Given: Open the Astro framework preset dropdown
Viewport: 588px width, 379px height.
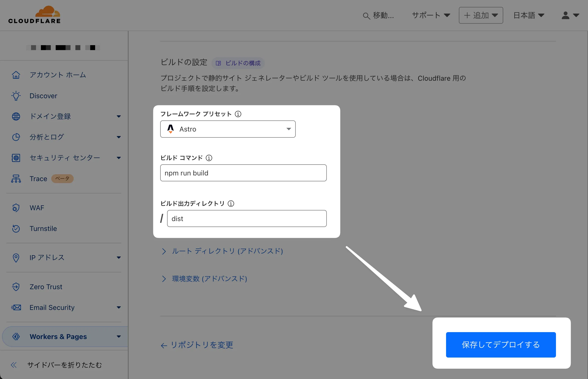Looking at the screenshot, I should [228, 129].
